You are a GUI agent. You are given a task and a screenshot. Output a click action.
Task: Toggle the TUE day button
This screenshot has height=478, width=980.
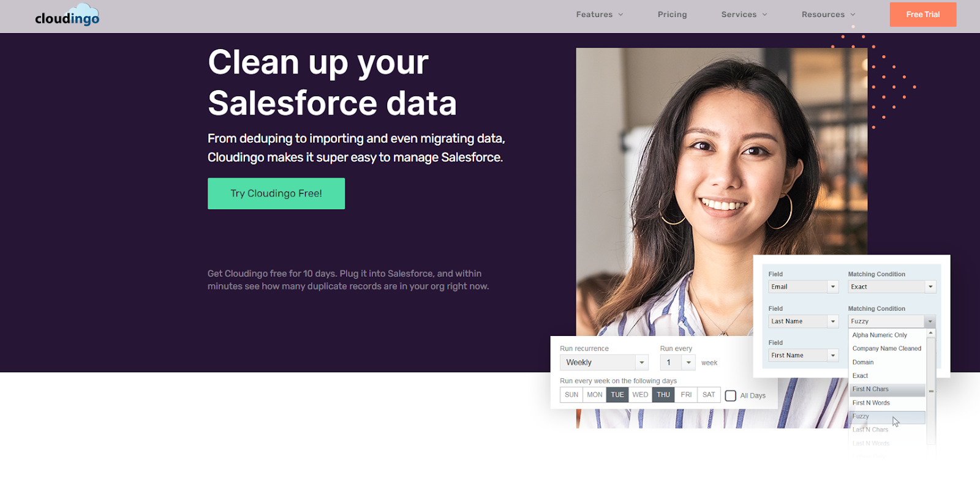click(617, 395)
